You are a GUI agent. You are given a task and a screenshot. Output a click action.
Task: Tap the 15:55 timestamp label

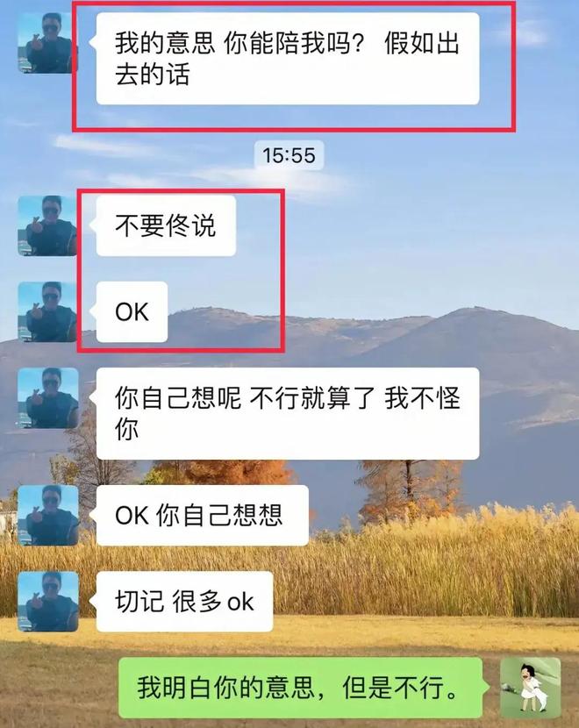[x=289, y=155]
